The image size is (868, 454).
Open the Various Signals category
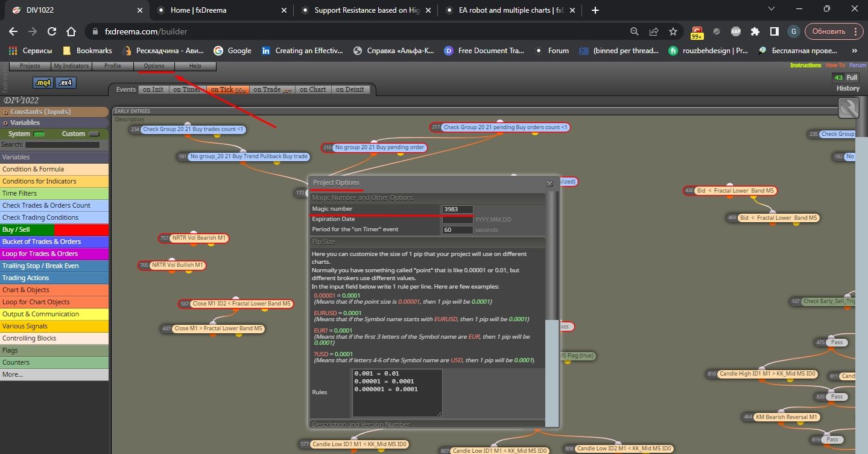tap(54, 326)
